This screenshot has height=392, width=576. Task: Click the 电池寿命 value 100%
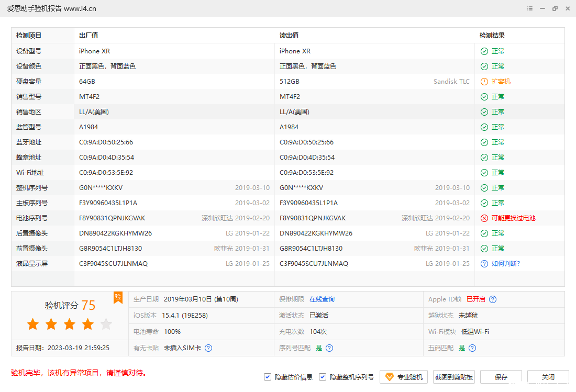tap(172, 332)
